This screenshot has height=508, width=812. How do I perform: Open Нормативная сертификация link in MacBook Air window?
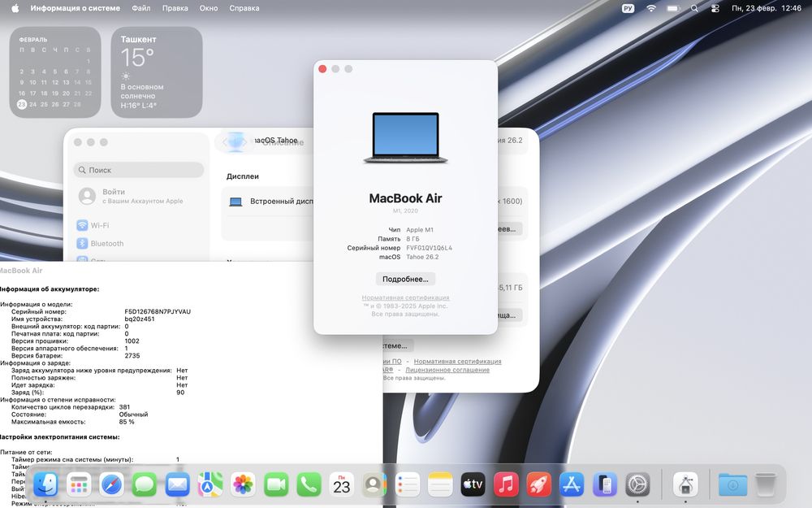pyautogui.click(x=405, y=297)
